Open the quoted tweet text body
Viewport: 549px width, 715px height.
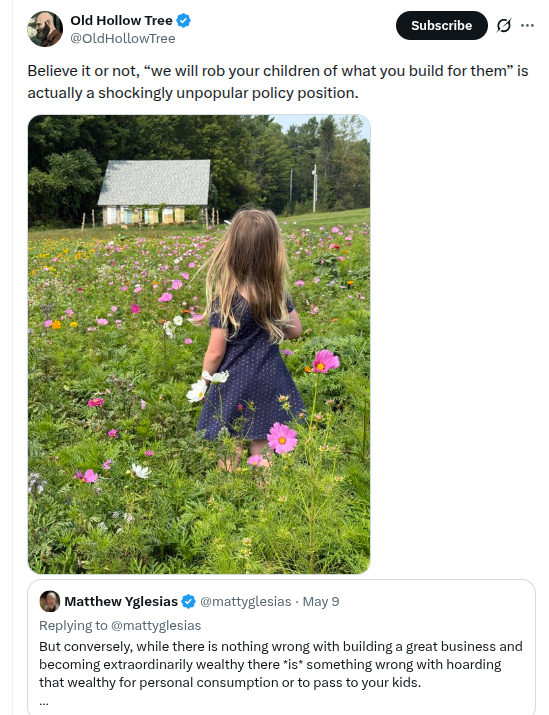click(281, 664)
